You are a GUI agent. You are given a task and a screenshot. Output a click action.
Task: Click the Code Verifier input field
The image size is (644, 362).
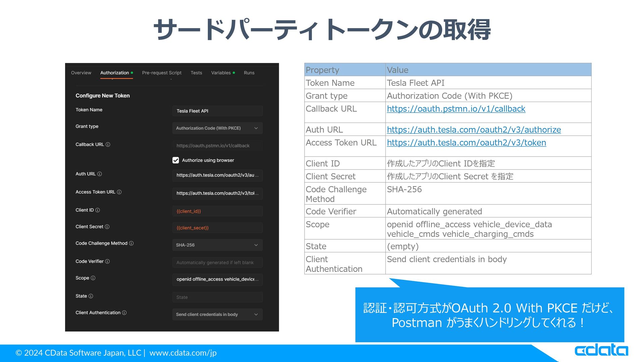[x=217, y=263]
